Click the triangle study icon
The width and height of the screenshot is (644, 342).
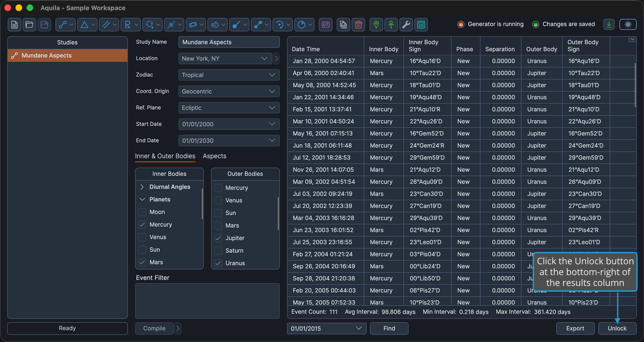pyautogui.click(x=87, y=25)
